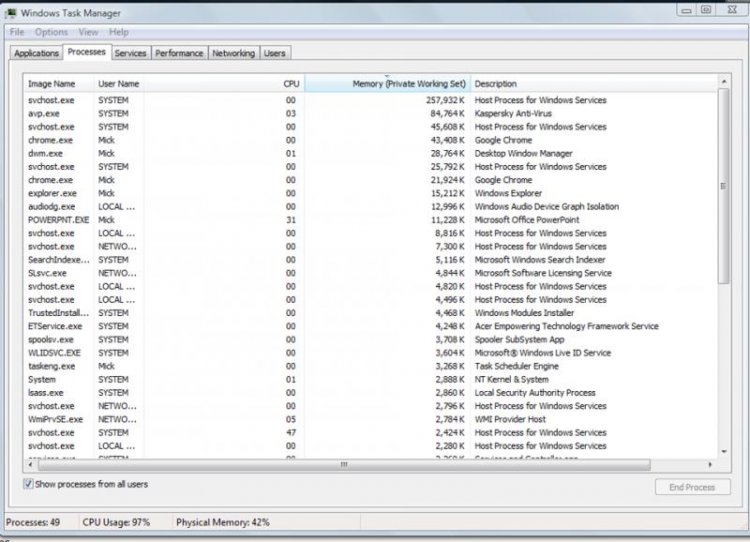This screenshot has height=542, width=750.
Task: Click the Microsoft Office PowerPoint description
Action: (527, 220)
